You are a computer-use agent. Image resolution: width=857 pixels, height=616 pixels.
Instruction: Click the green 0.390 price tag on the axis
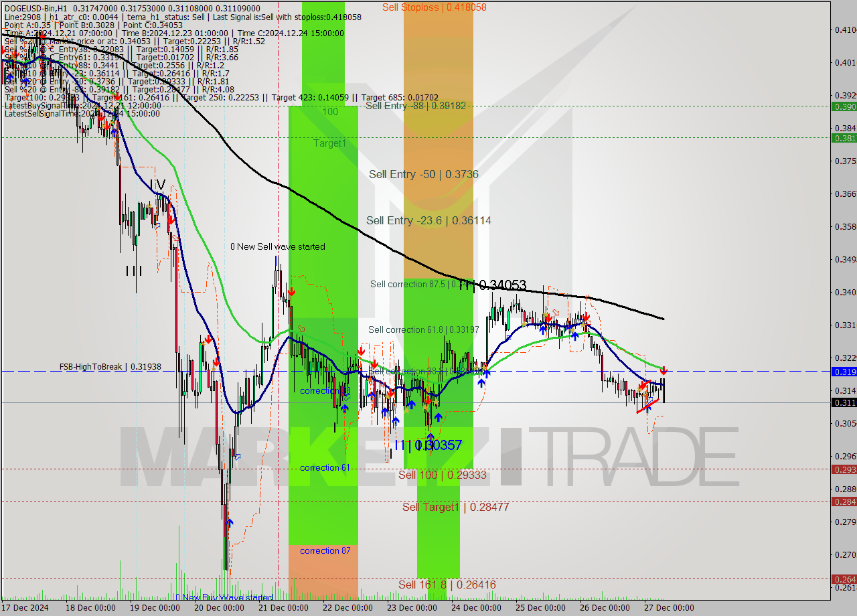[x=844, y=106]
